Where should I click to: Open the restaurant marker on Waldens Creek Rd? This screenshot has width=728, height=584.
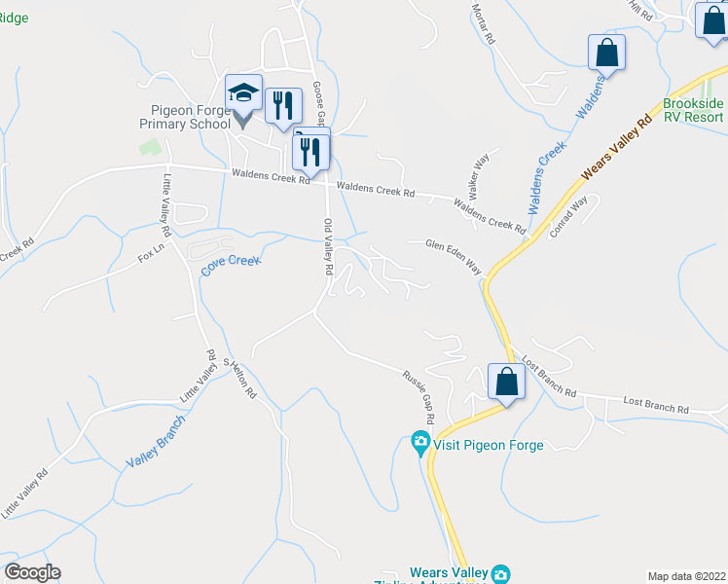(310, 152)
